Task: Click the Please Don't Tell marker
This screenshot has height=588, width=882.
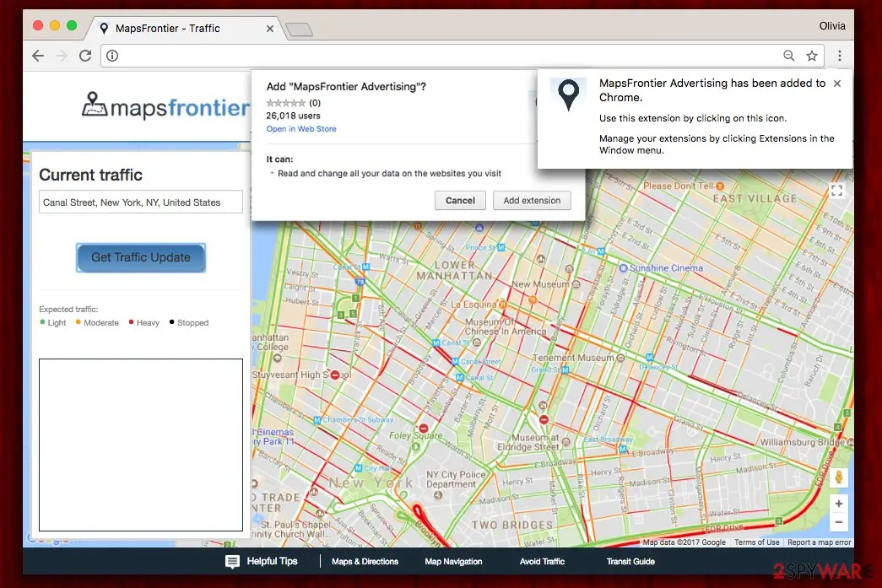Action: coord(720,186)
